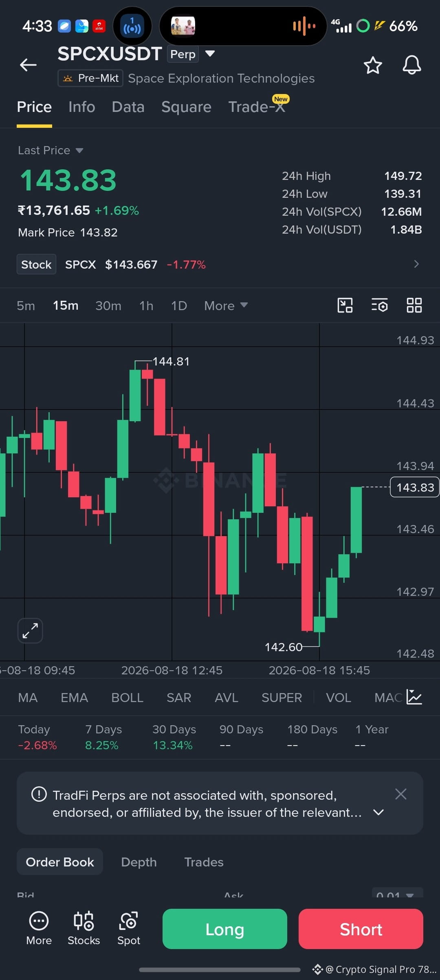Image resolution: width=440 pixels, height=980 pixels.
Task: Open chart drawing tools icon
Action: [x=345, y=305]
